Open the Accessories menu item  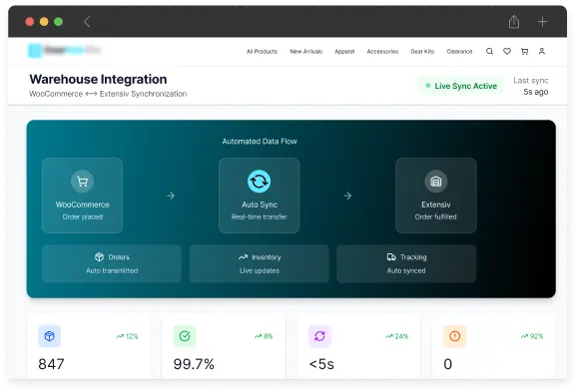pos(382,52)
